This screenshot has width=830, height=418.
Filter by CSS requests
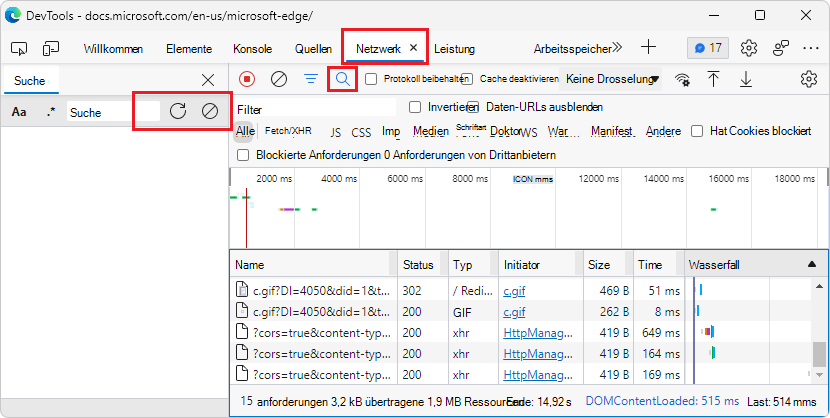click(x=362, y=132)
